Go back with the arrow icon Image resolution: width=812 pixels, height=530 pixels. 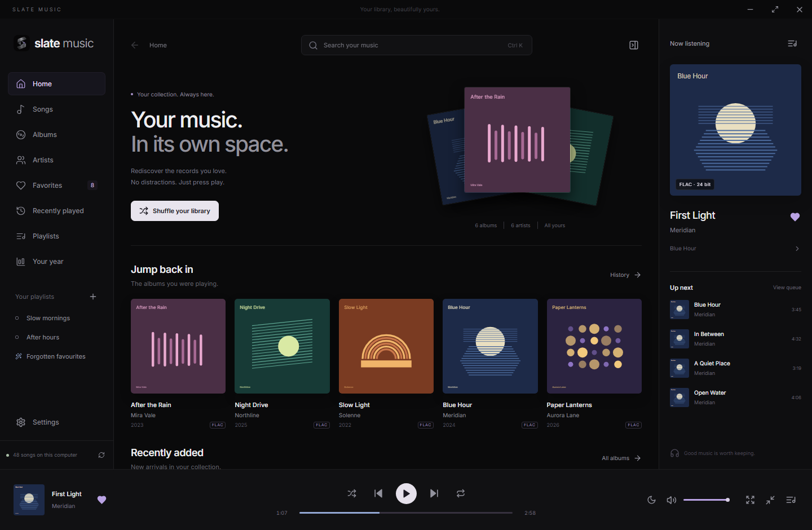135,45
